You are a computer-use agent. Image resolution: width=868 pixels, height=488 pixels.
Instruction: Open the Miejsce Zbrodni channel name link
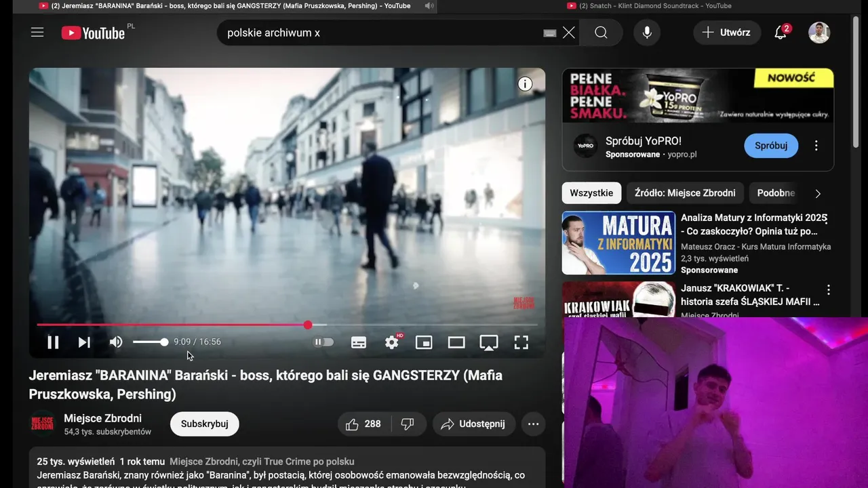coord(102,418)
